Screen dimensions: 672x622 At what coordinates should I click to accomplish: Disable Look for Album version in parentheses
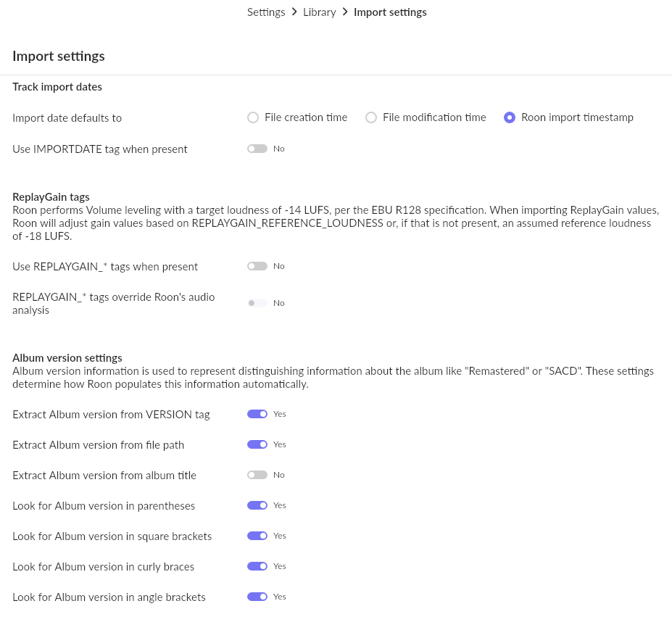[257, 505]
